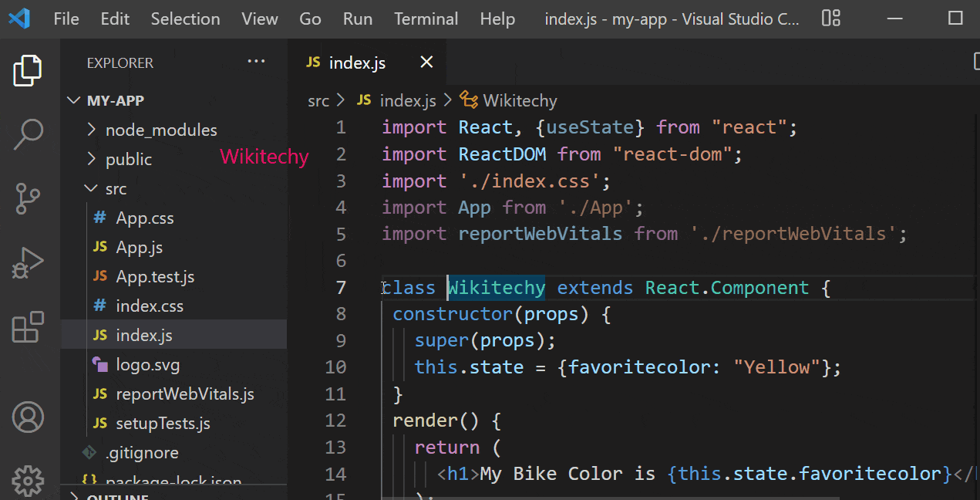Open the Terminal menu
Viewport: 980px width, 500px height.
(426, 19)
